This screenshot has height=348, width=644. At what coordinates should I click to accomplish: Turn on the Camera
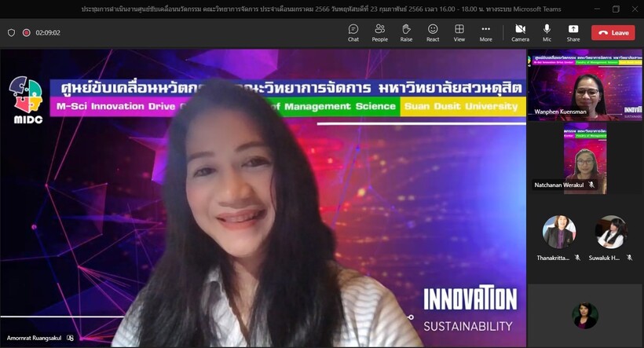[x=520, y=32]
